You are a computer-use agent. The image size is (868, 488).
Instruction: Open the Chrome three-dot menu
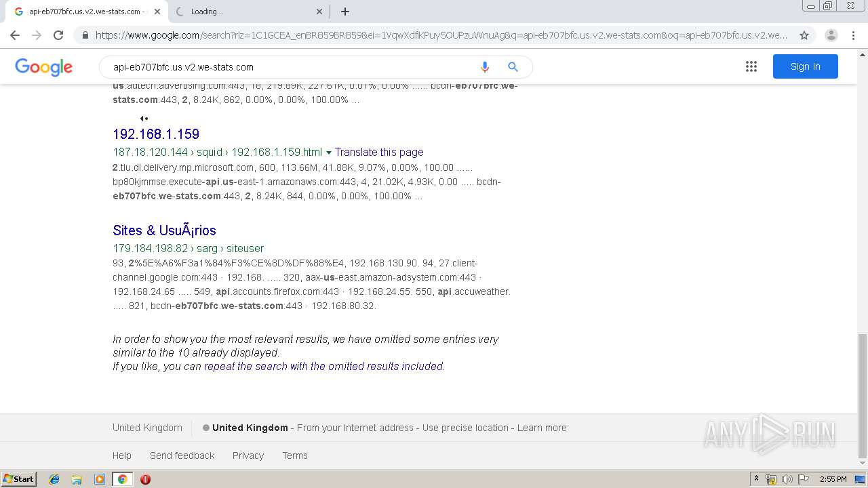click(x=853, y=35)
